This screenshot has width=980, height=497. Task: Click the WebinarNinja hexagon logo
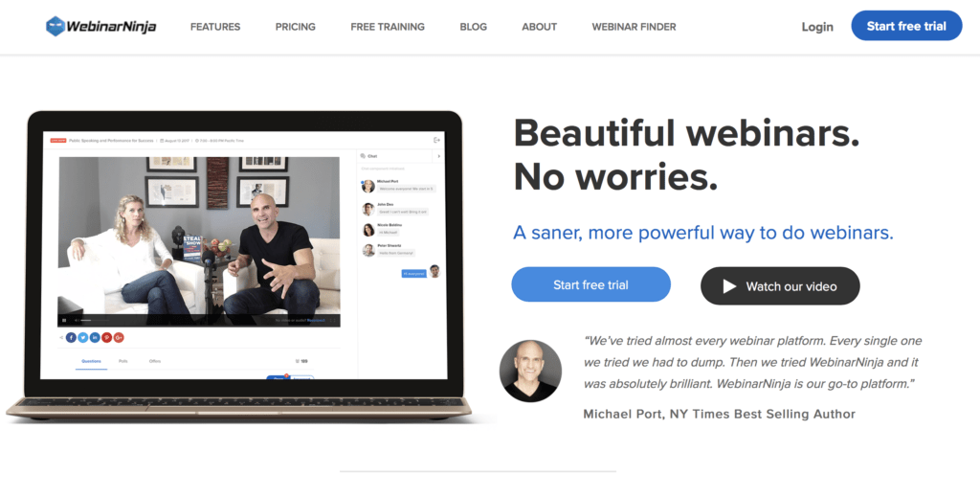pos(55,26)
